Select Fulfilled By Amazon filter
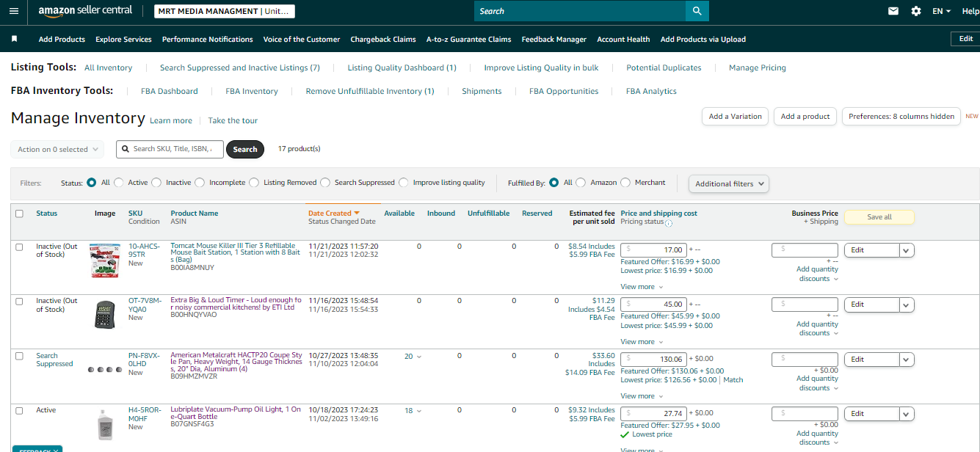This screenshot has height=452, width=980. (x=581, y=183)
